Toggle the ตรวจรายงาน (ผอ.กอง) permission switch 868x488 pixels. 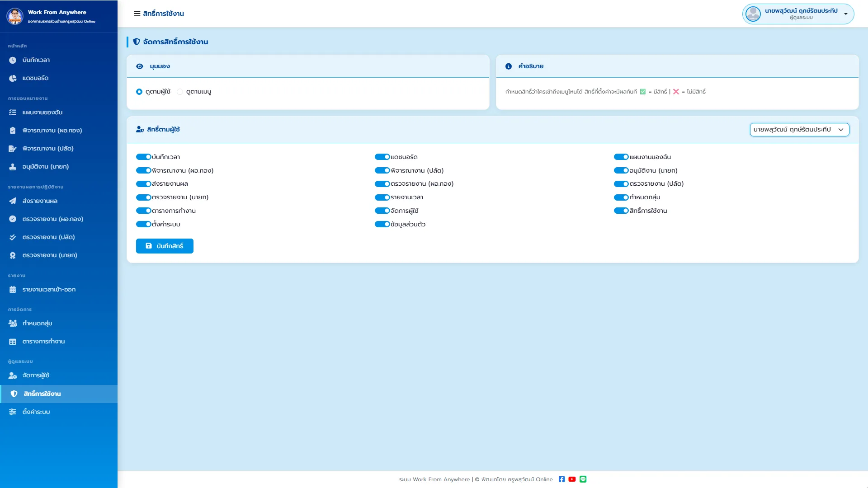(x=382, y=184)
